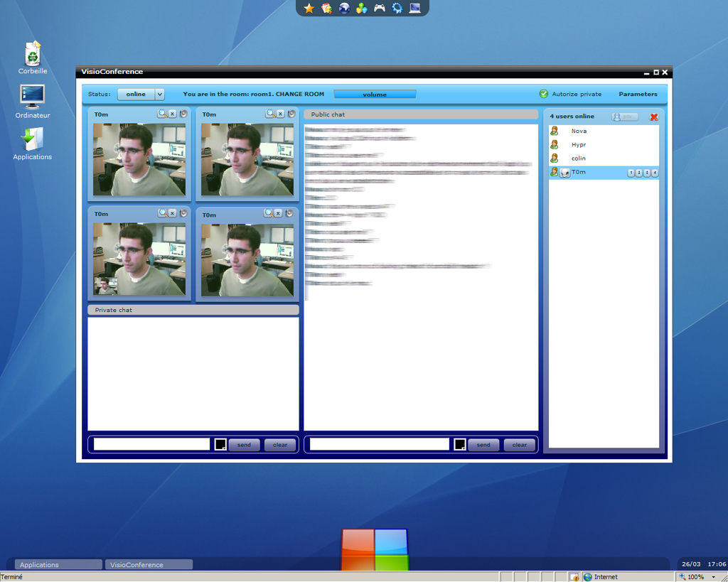This screenshot has width=728, height=582.
Task: Zoom the top-left T0m video with magnifier
Action: click(163, 114)
